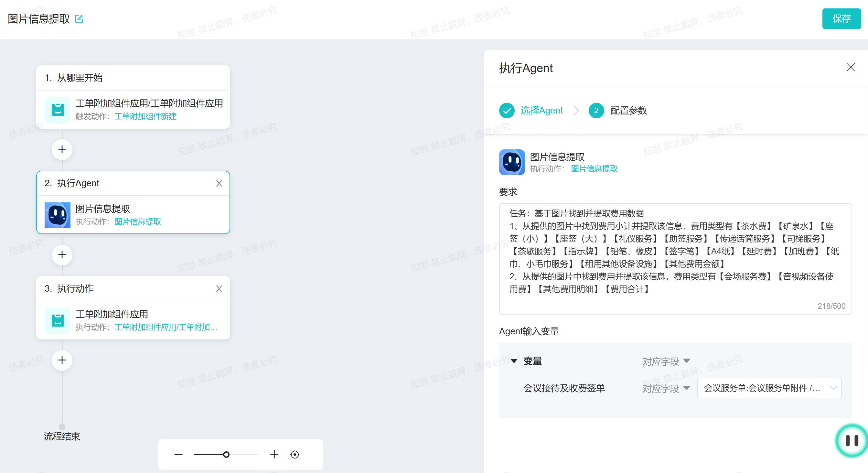
Task: Click the chevron between wizard steps
Action: pos(576,111)
